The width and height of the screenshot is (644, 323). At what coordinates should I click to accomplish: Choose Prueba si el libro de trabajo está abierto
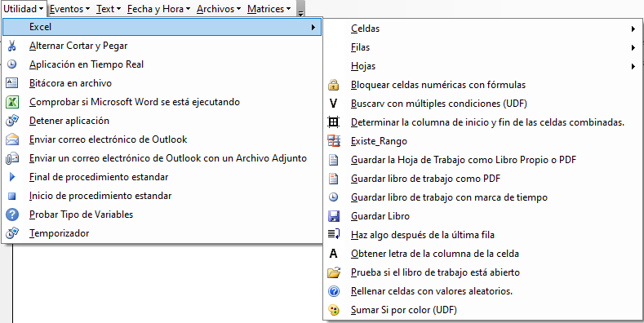(483, 272)
